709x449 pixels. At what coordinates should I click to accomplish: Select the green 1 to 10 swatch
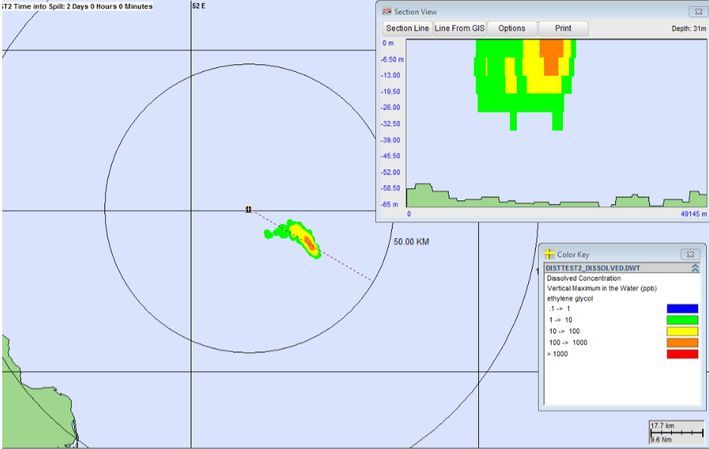pos(681,320)
